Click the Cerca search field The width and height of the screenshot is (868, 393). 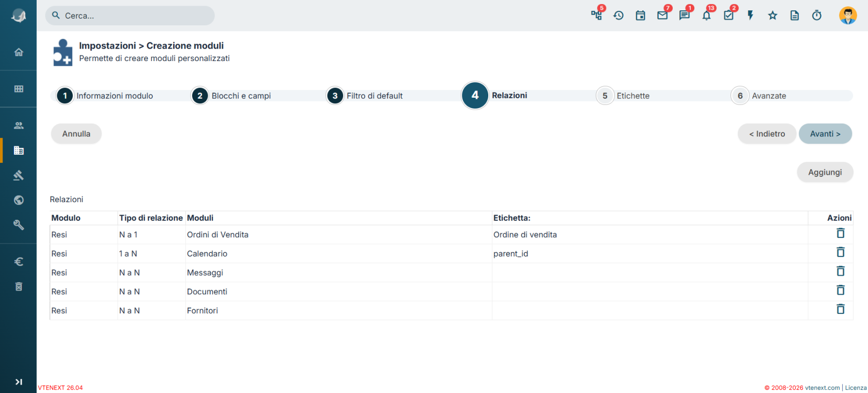point(130,16)
